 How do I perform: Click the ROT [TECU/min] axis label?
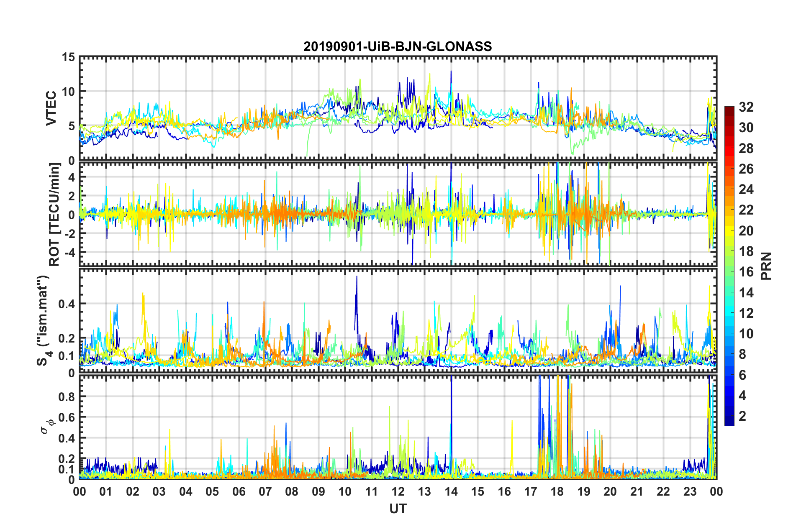(x=54, y=214)
